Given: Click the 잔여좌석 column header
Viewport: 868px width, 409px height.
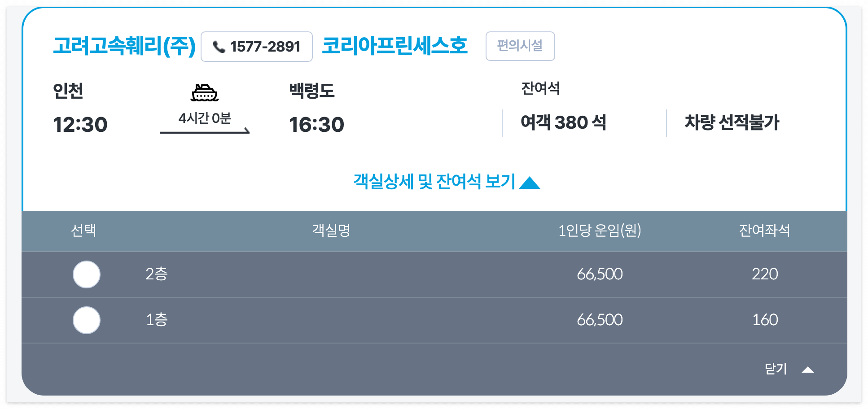Looking at the screenshot, I should pyautogui.click(x=765, y=231).
